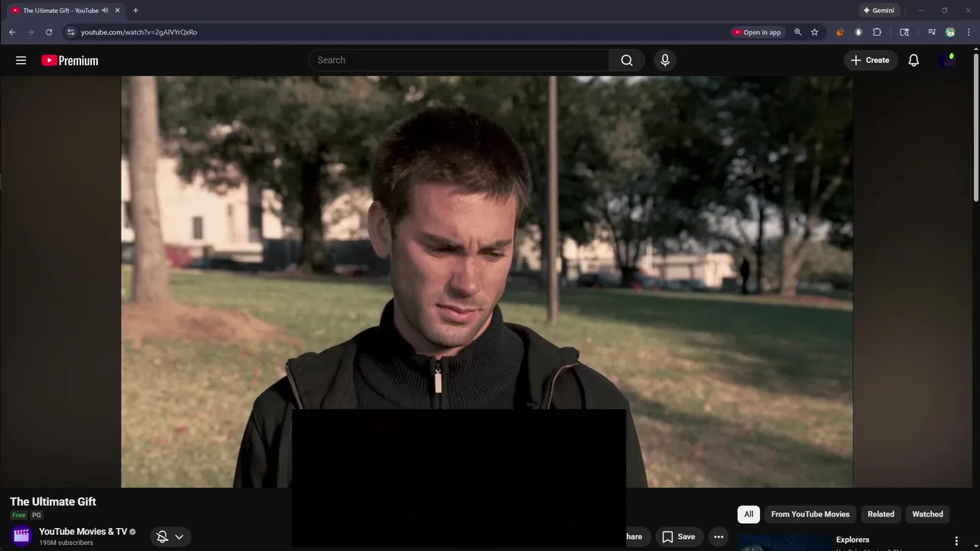Viewport: 980px width, 551px height.
Task: Click the "Free" badge
Action: 18,515
